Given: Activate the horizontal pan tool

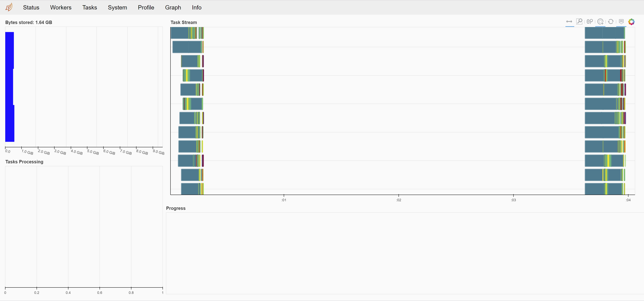Looking at the screenshot, I should pos(569,22).
